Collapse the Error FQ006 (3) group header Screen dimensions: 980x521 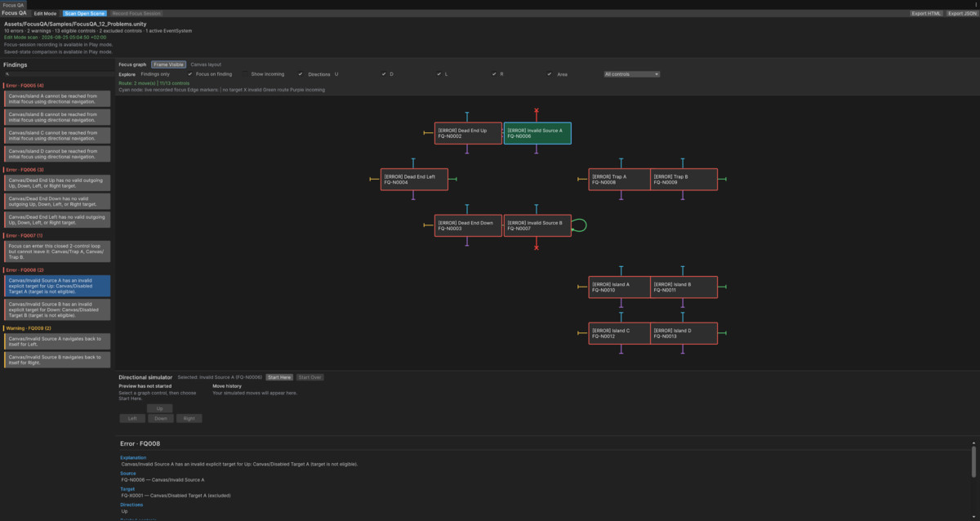click(x=24, y=169)
